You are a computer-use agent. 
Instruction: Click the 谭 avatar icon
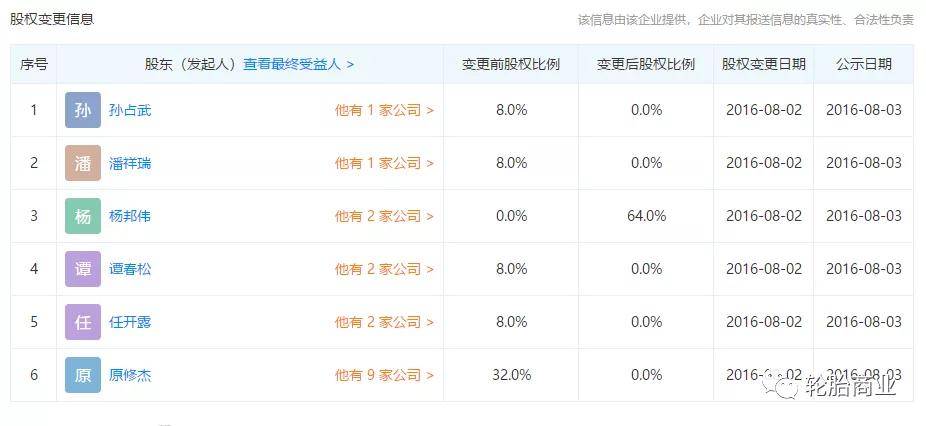click(83, 269)
